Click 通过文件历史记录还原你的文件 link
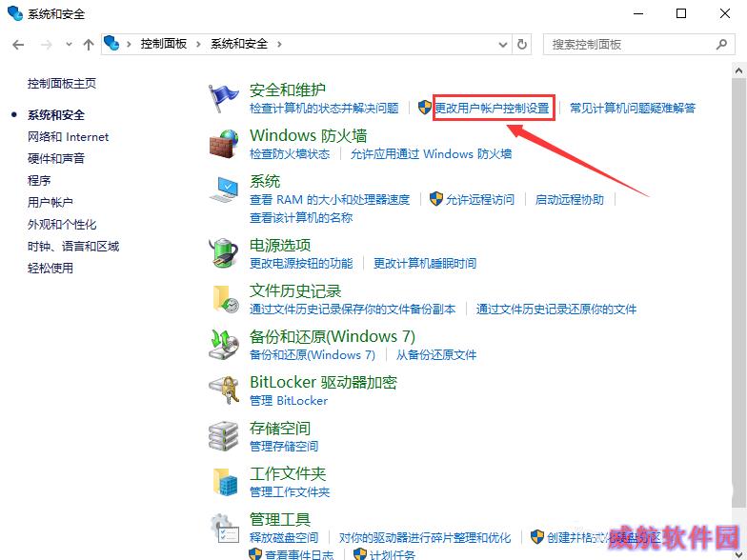747x560 pixels. pos(556,309)
